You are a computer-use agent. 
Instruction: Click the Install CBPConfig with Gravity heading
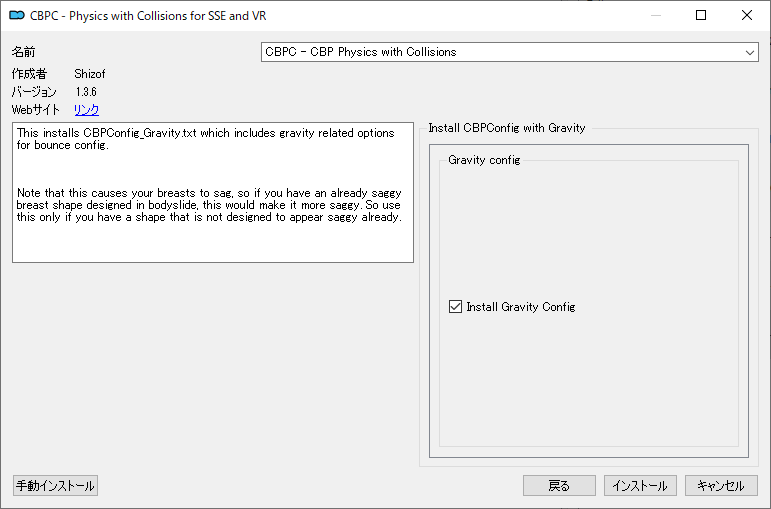click(x=506, y=128)
